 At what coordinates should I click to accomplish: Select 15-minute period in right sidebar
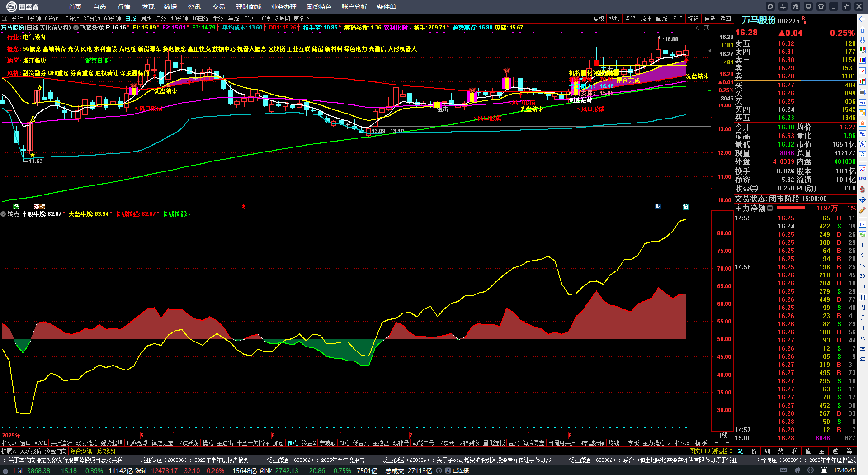click(x=863, y=266)
